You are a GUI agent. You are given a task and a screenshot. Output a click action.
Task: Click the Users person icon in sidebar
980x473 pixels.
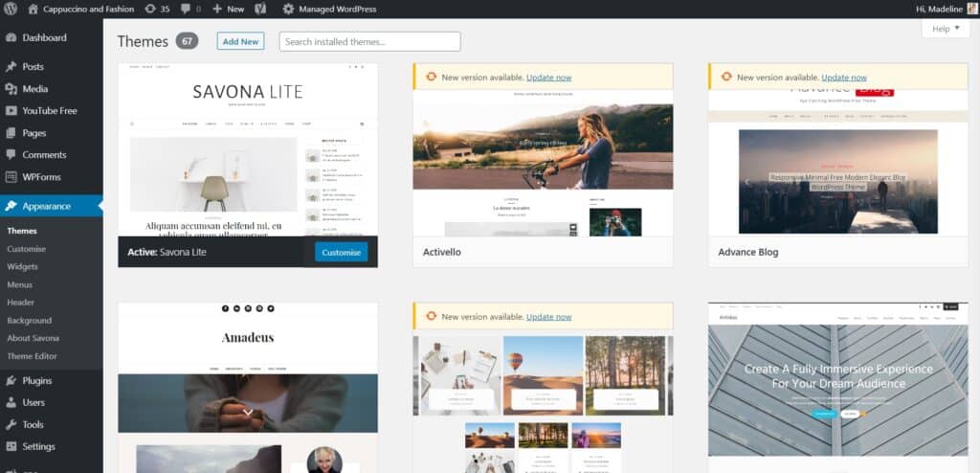(x=11, y=402)
